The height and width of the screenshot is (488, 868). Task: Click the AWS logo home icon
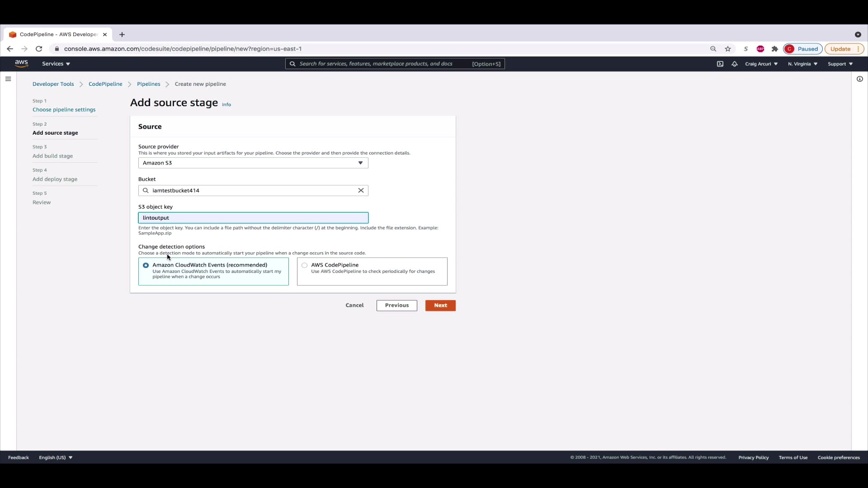pos(21,64)
